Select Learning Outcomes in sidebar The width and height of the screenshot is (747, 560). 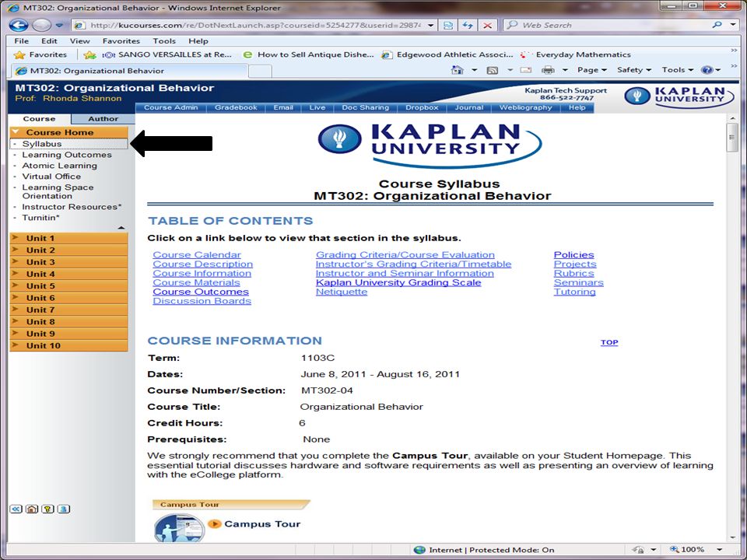coord(67,155)
